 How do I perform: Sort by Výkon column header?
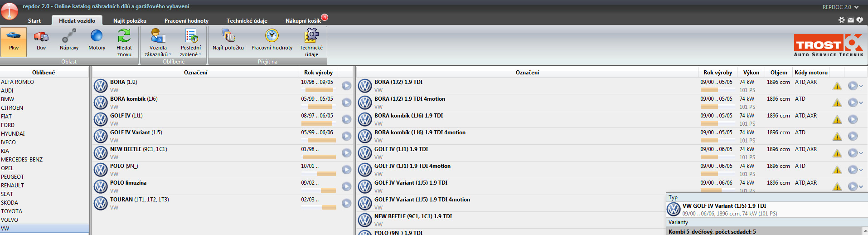751,72
